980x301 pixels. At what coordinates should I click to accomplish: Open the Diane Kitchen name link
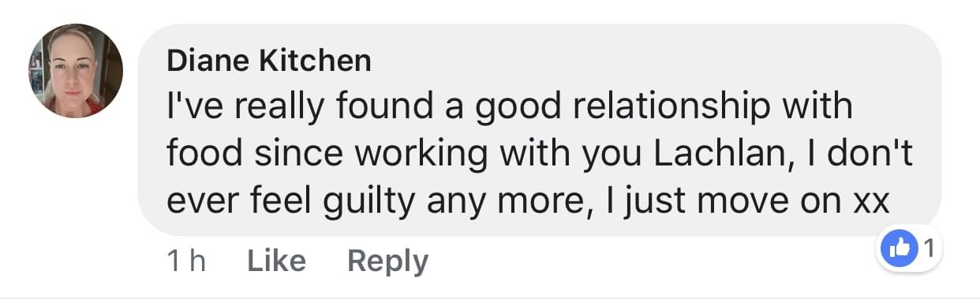[x=268, y=61]
